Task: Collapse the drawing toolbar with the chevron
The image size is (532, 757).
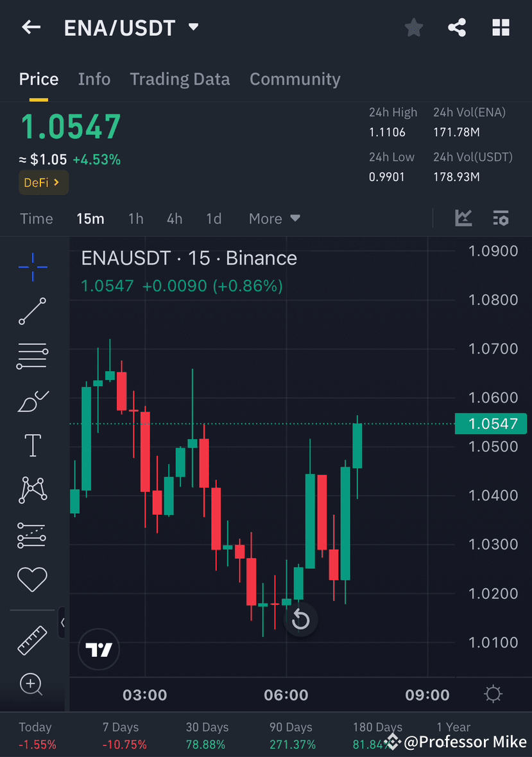Action: pos(62,622)
